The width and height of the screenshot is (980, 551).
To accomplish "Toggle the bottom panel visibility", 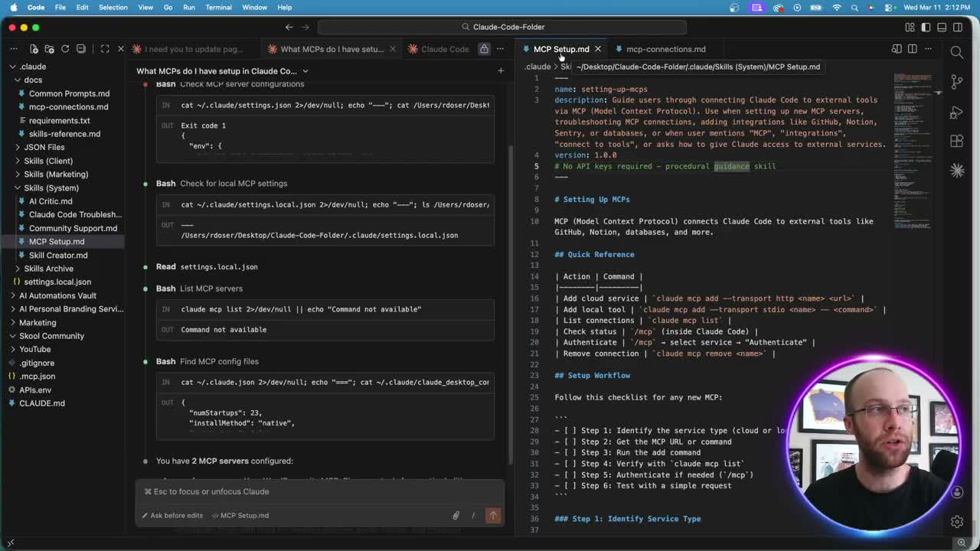I will [x=942, y=27].
